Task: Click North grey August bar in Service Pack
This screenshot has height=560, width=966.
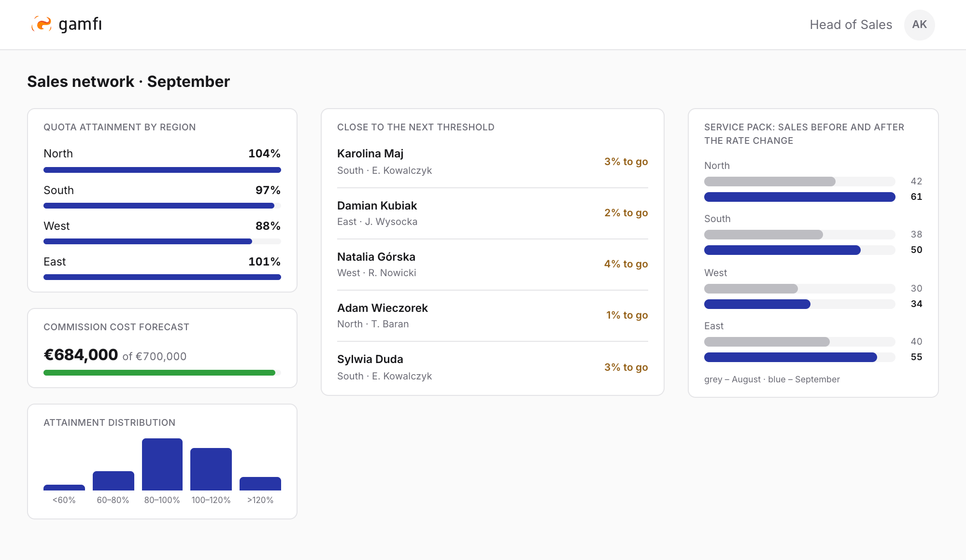Action: pos(770,182)
